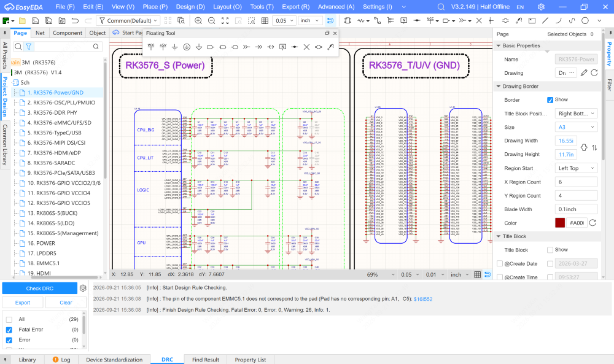Open the Common(Default) filter dropdown
The height and width of the screenshot is (364, 614).
pyautogui.click(x=128, y=21)
